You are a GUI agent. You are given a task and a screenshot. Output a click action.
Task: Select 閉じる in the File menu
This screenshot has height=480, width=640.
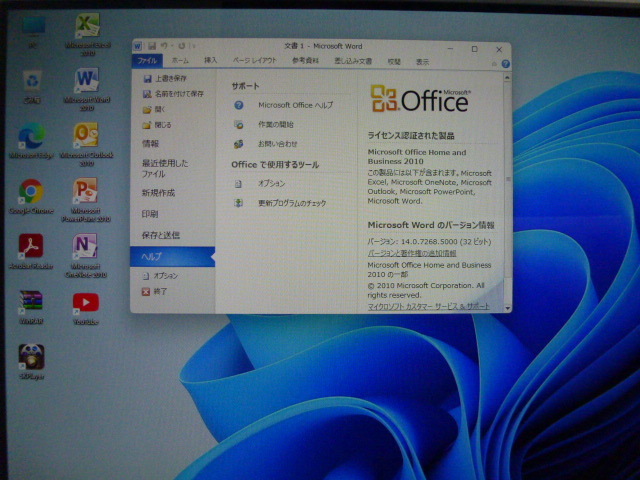coord(158,125)
